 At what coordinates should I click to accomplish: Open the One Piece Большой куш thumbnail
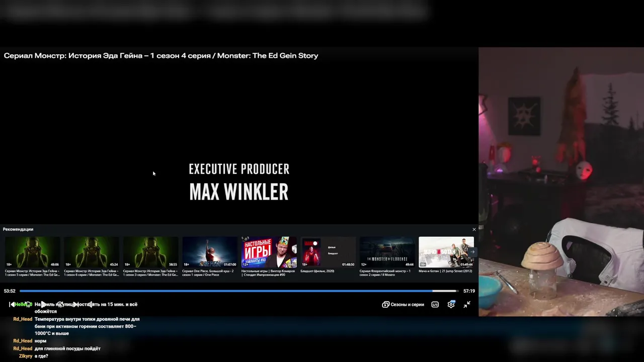pos(209,252)
